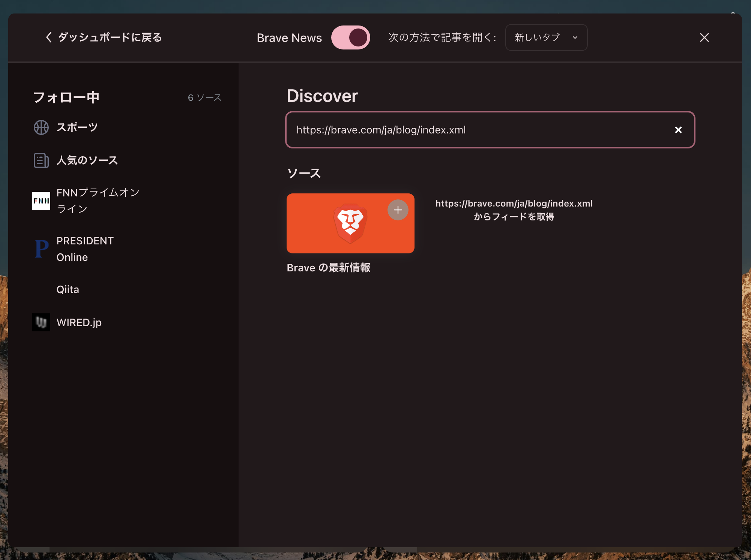Toggle the Brave News switch off
This screenshot has height=560, width=751.
(350, 37)
